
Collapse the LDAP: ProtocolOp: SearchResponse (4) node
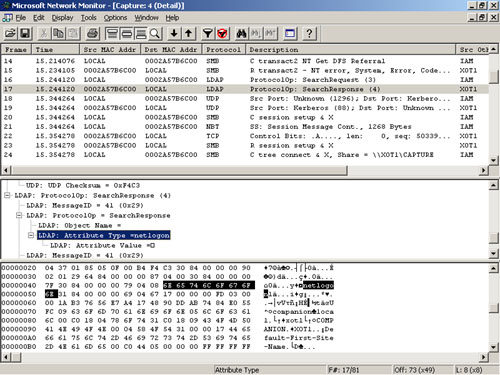click(x=7, y=195)
